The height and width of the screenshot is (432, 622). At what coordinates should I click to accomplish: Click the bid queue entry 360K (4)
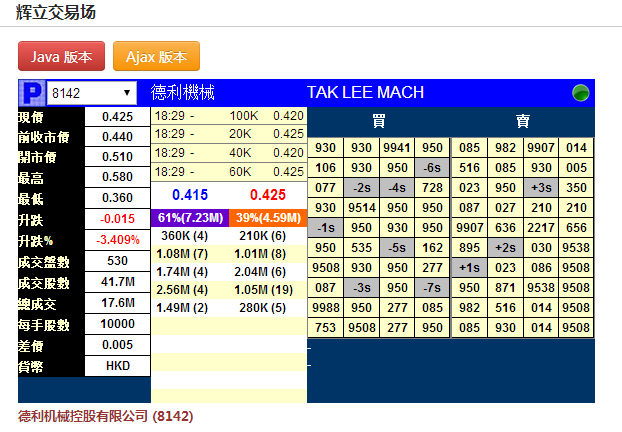click(x=184, y=236)
